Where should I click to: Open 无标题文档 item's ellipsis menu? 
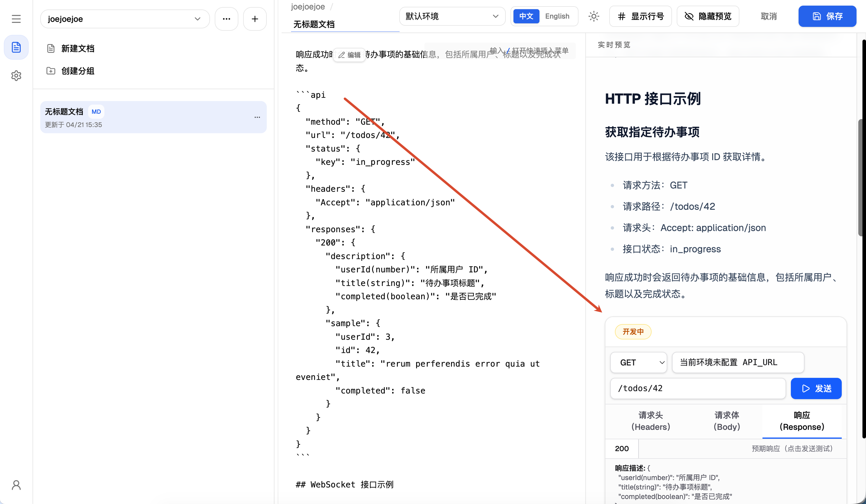[257, 117]
